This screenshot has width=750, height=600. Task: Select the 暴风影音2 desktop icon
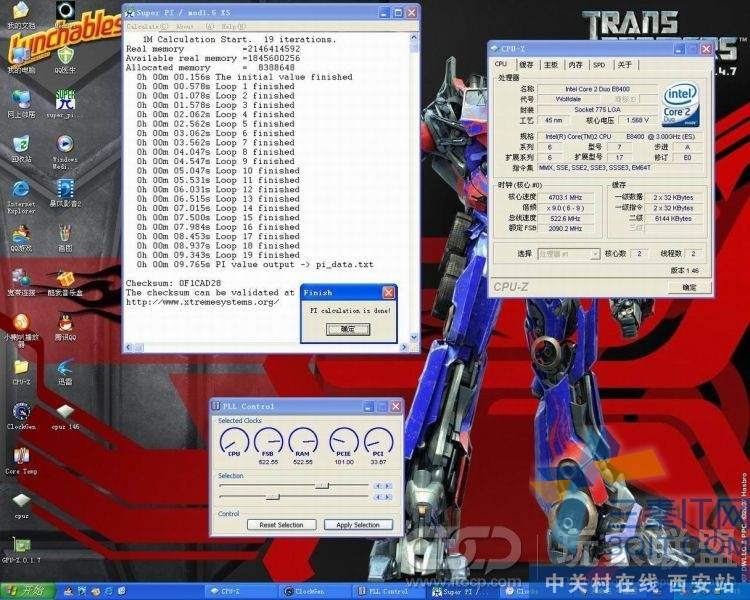pos(65,193)
